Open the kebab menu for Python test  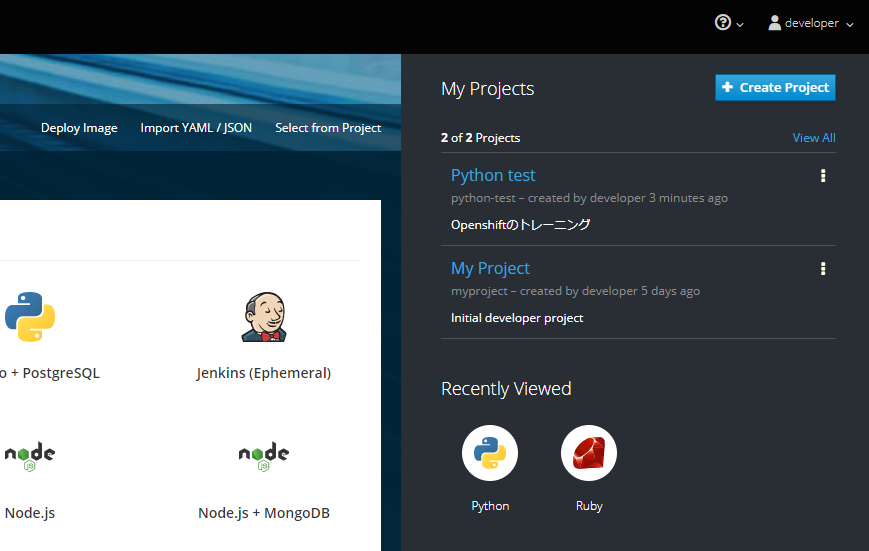click(823, 176)
